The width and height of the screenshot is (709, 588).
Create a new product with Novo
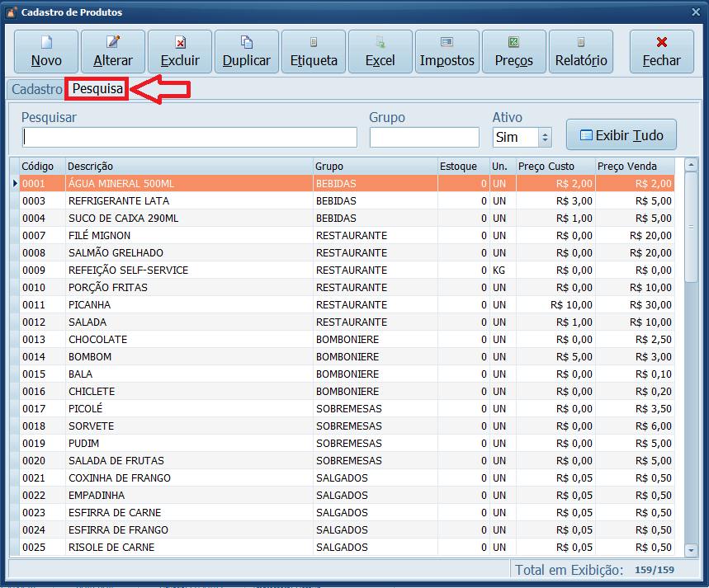45,51
